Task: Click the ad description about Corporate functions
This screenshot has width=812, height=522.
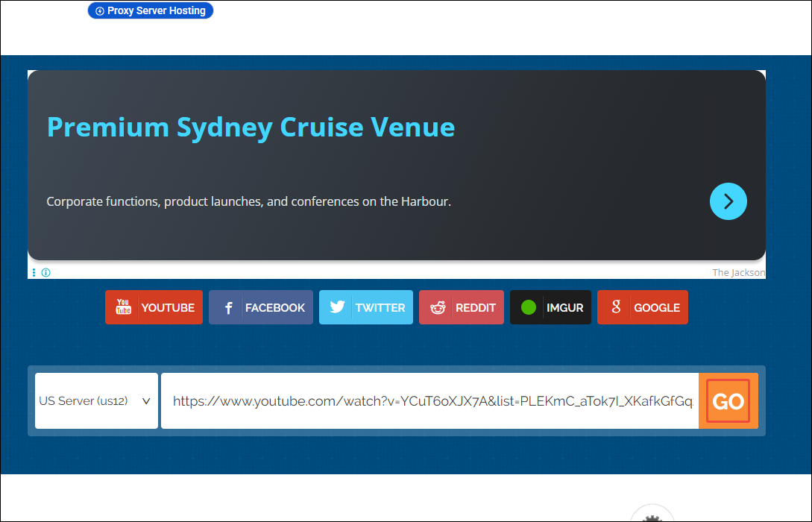Action: (x=248, y=201)
